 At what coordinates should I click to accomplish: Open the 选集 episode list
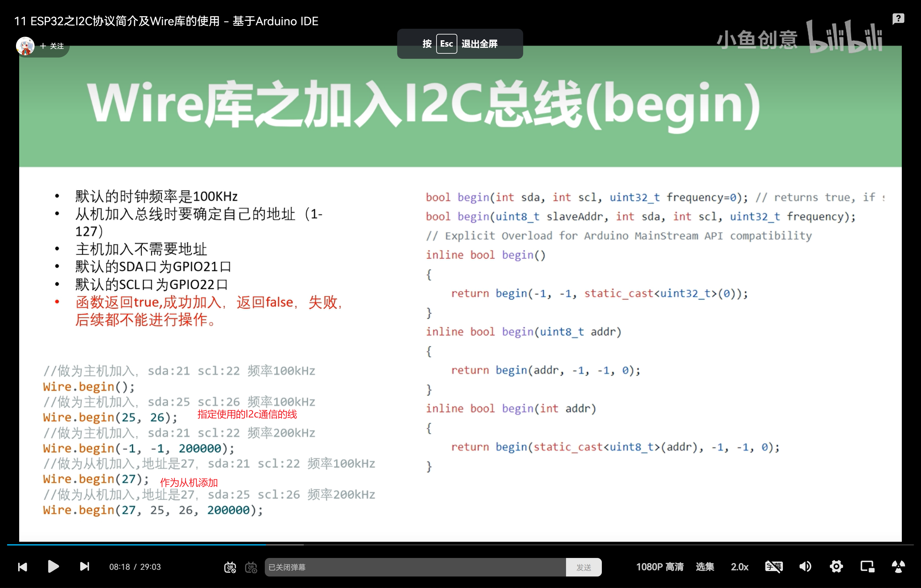click(705, 567)
